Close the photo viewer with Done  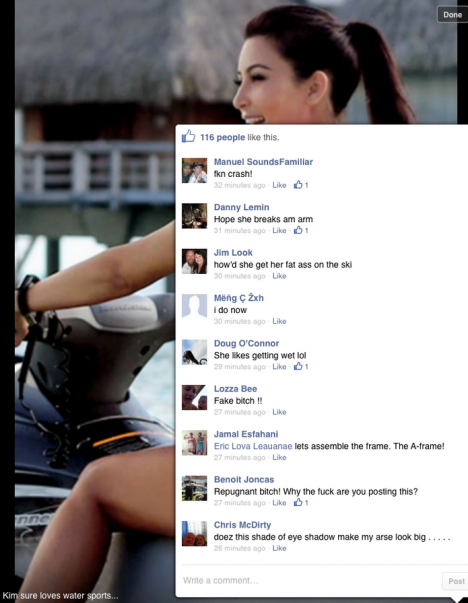point(452,15)
